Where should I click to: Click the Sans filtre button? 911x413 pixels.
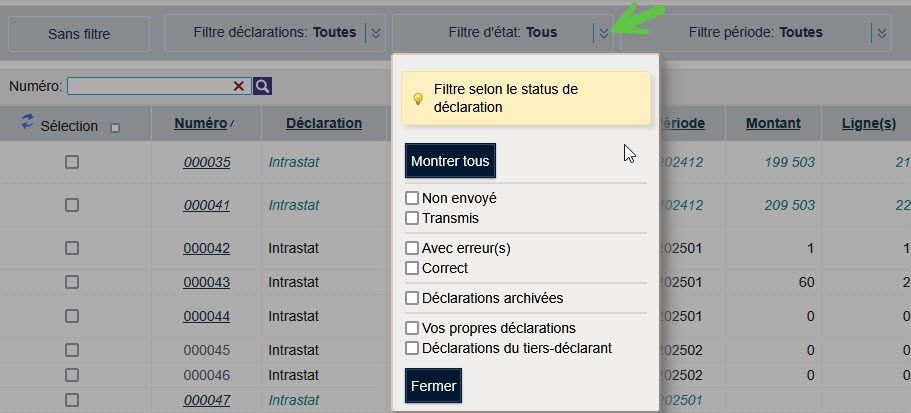click(x=79, y=34)
